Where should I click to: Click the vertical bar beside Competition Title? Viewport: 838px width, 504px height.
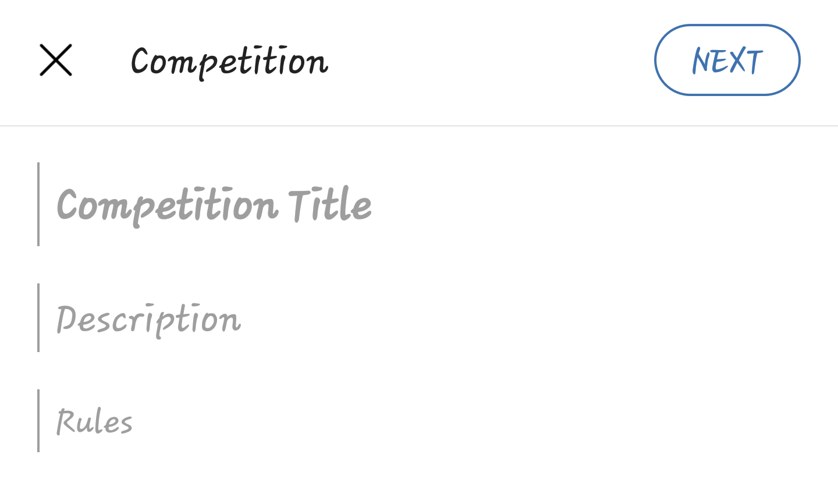coord(38,204)
